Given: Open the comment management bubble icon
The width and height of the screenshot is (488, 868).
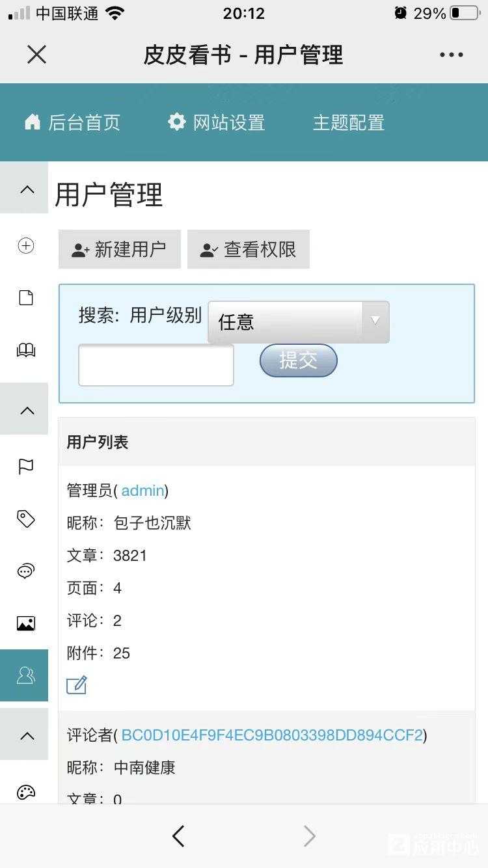Looking at the screenshot, I should coord(25,571).
